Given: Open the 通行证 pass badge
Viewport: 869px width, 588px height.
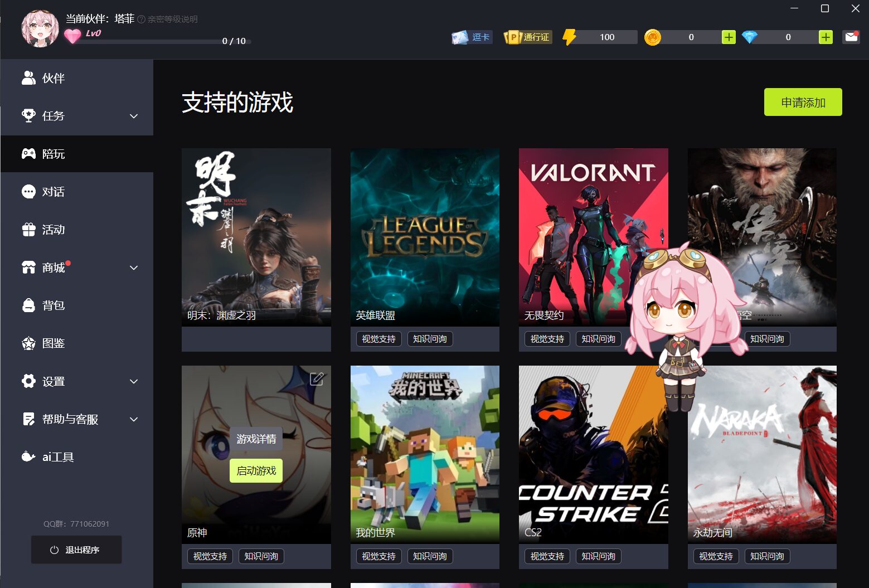Looking at the screenshot, I should (527, 37).
